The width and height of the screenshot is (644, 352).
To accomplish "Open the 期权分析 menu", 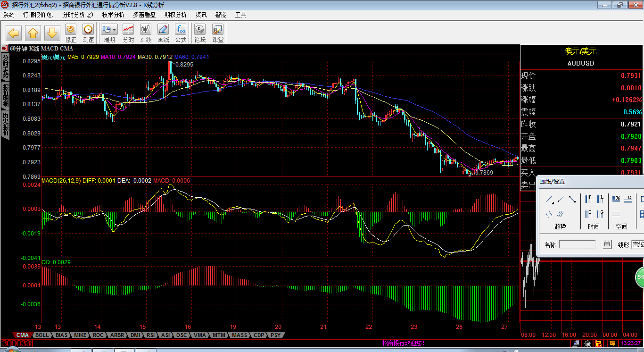I will point(175,15).
